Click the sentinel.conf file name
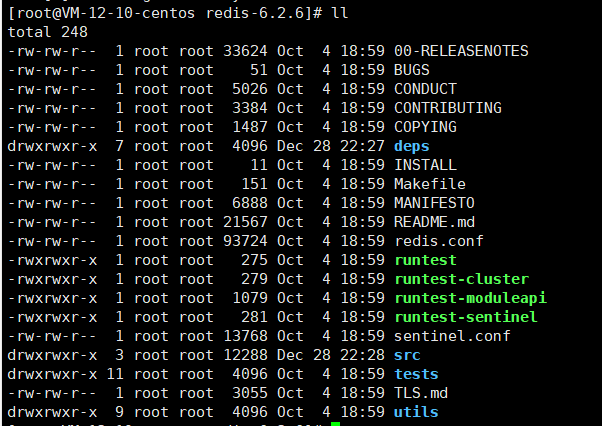The image size is (602, 426). point(452,336)
